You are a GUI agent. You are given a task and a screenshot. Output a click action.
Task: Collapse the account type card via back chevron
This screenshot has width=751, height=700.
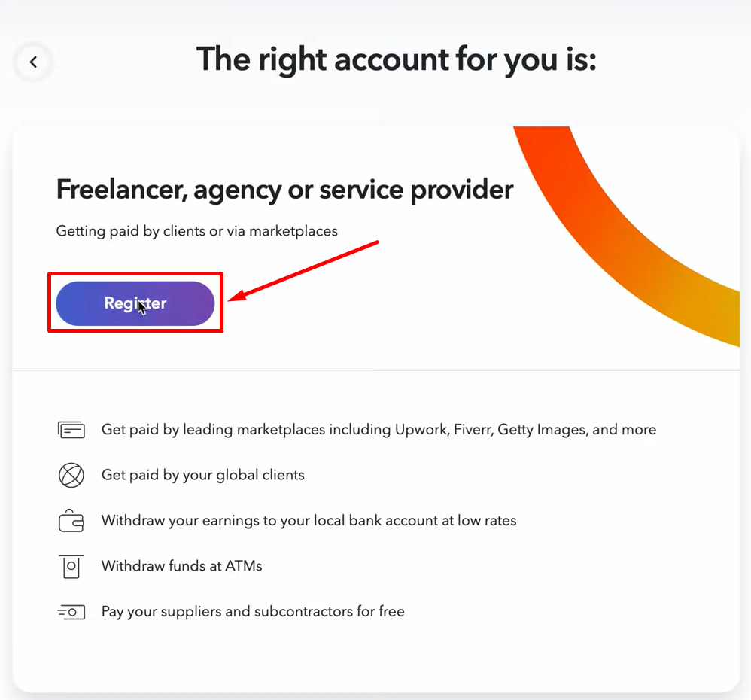pos(33,62)
